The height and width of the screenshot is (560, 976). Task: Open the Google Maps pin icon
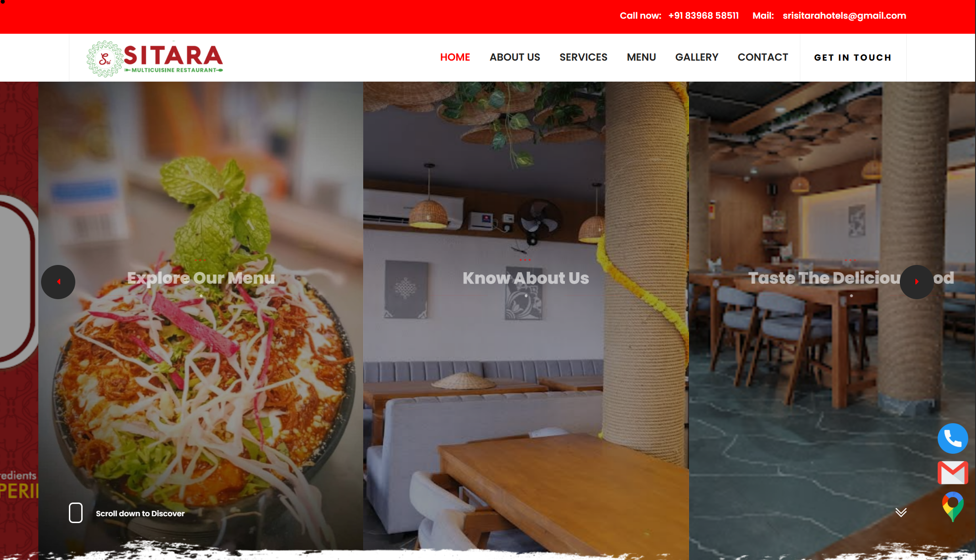pyautogui.click(x=953, y=506)
